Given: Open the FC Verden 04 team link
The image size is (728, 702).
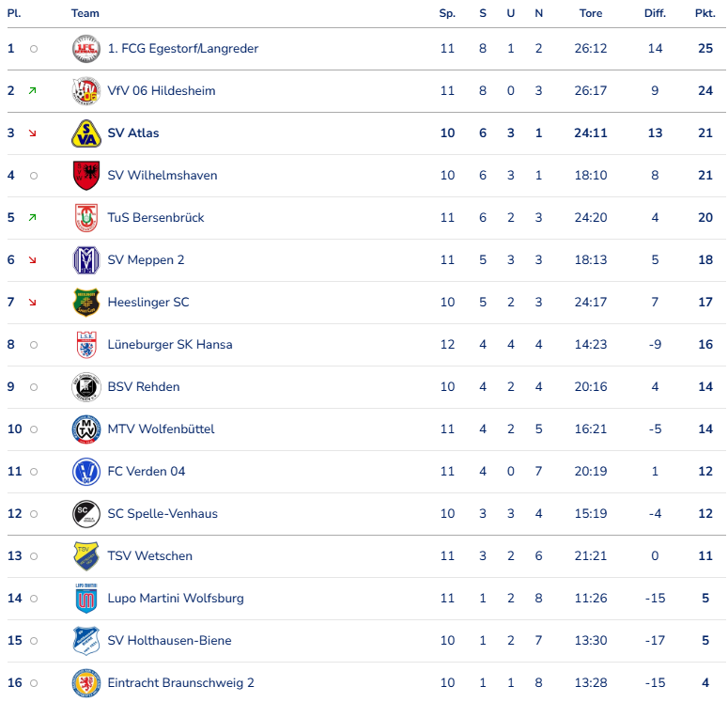Looking at the screenshot, I should [x=146, y=472].
